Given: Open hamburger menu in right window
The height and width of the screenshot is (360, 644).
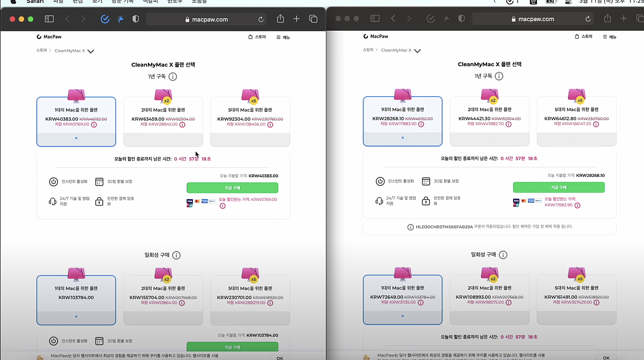Looking at the screenshot, I should 609,37.
